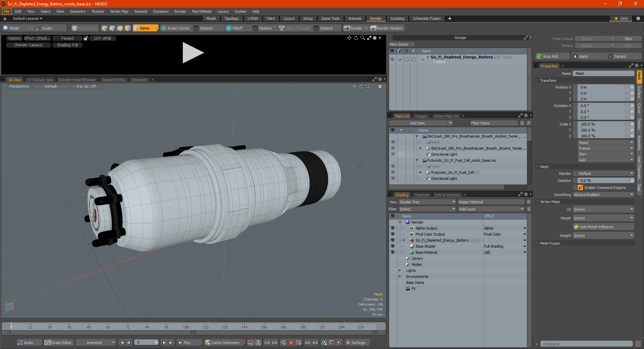Open the Smoothing Always Enabled dropdown
This screenshot has width=644, height=349.
(x=603, y=195)
